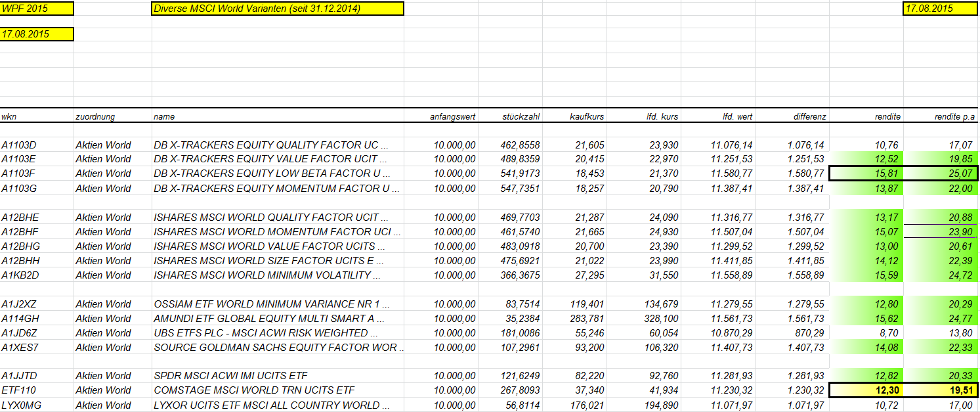Select WKN cell A12BHE
This screenshot has width=980, height=412.
coord(37,217)
